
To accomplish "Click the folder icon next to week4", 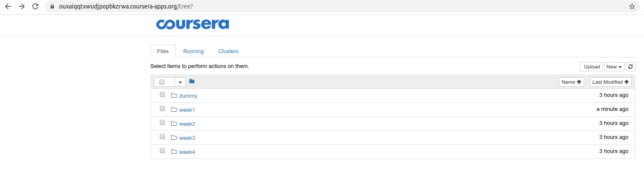I will tap(173, 152).
